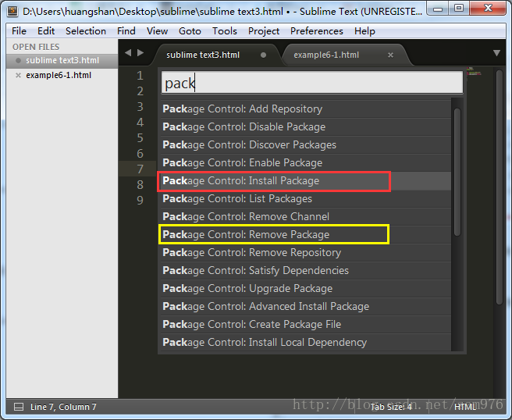This screenshot has width=512, height=420.
Task: Open the Find menu
Action: [126, 31]
